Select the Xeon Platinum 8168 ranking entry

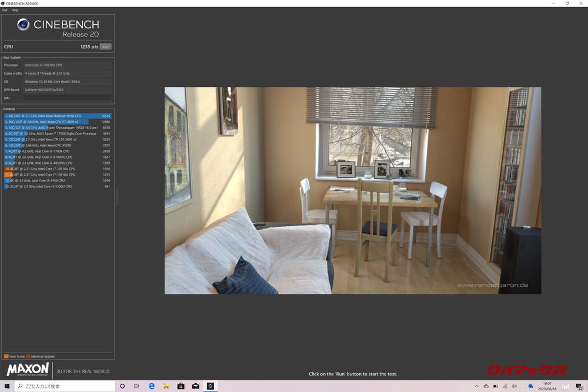tap(58, 116)
